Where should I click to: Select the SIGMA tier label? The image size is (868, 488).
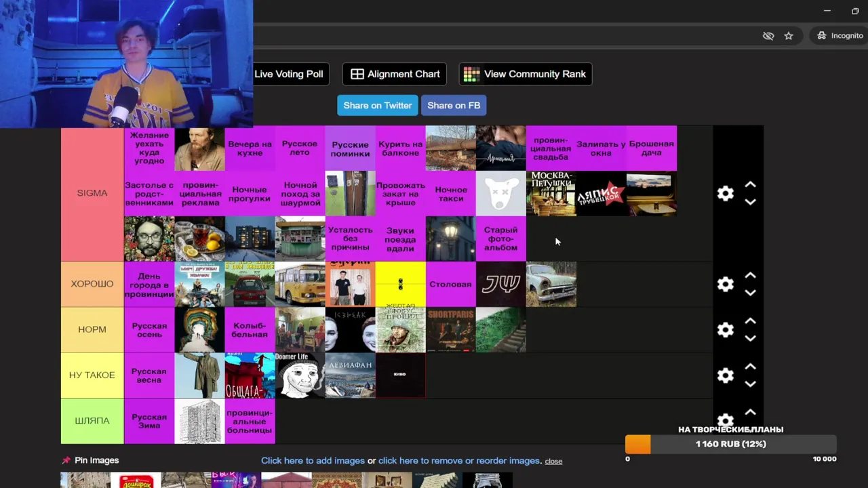click(92, 193)
